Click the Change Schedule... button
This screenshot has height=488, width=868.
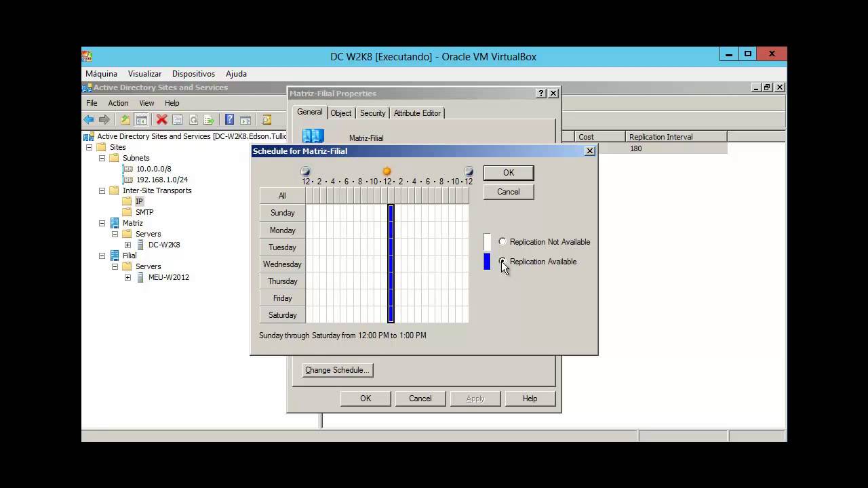pyautogui.click(x=338, y=370)
